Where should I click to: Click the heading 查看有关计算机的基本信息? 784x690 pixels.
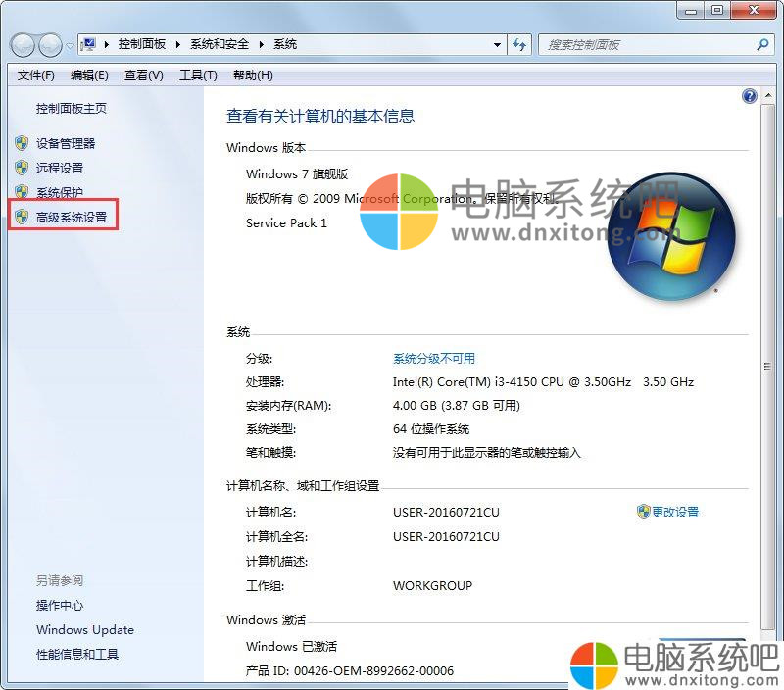[x=320, y=116]
